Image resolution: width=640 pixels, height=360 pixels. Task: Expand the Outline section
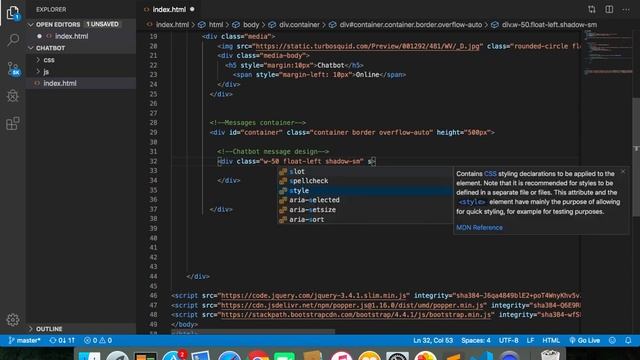click(x=81, y=329)
